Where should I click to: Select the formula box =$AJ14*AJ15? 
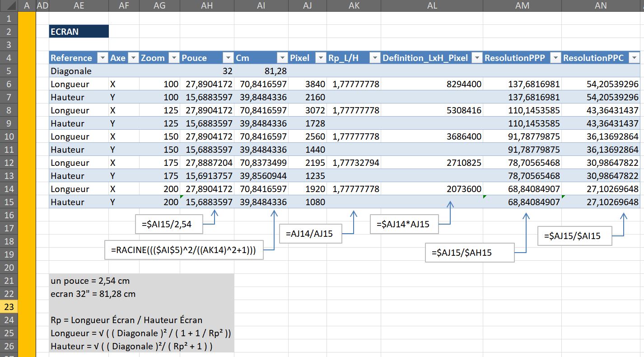pos(404,224)
